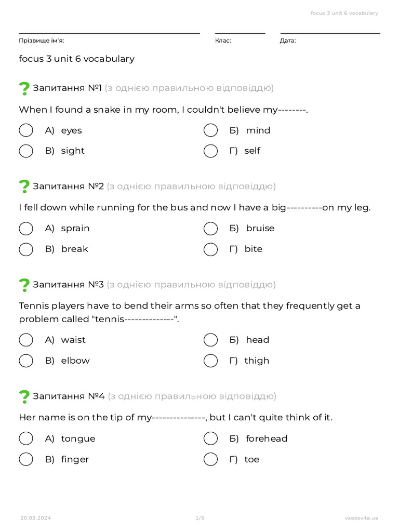The height and width of the screenshot is (532, 399).
Task: Select the radio button for answer 'eyes'
Action: click(x=26, y=130)
